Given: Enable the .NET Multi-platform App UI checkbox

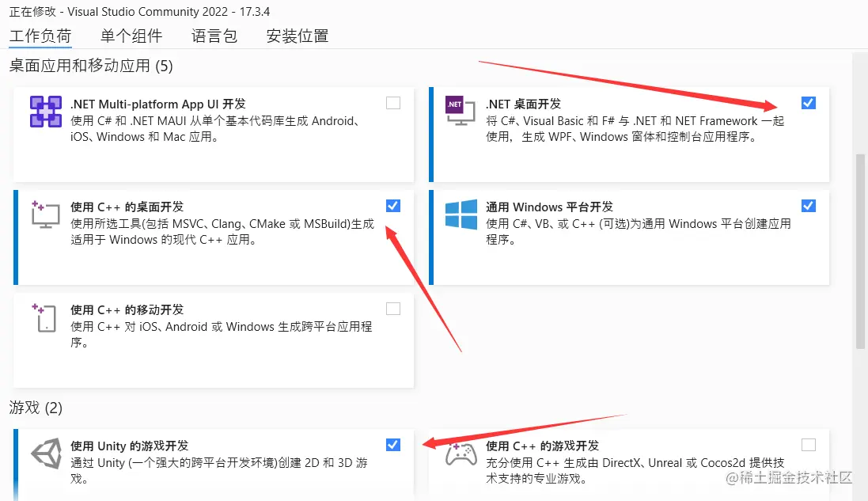Looking at the screenshot, I should point(393,103).
